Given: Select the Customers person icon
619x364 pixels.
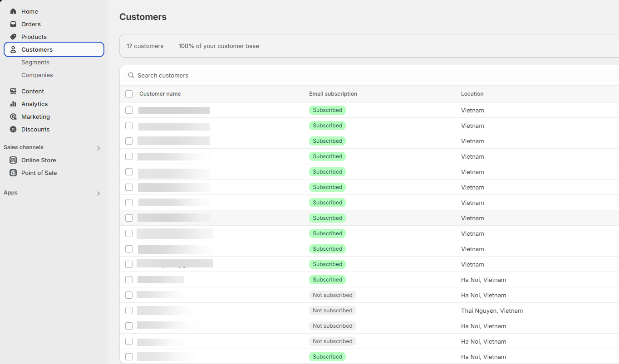Looking at the screenshot, I should (x=13, y=49).
